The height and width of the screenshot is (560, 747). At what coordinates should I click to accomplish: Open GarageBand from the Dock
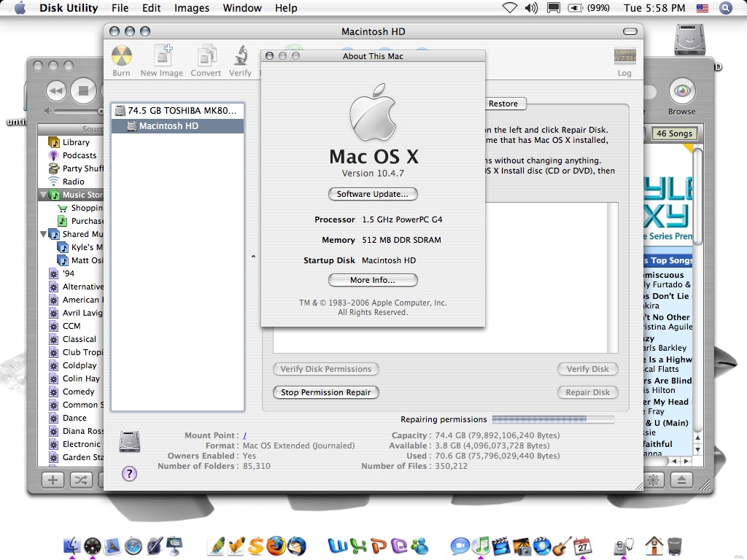[562, 545]
